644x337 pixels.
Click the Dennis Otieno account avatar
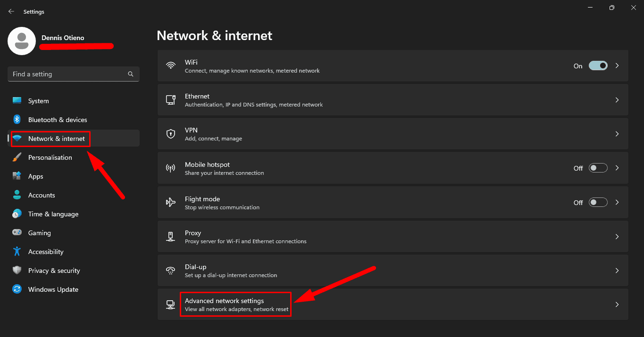tap(22, 41)
